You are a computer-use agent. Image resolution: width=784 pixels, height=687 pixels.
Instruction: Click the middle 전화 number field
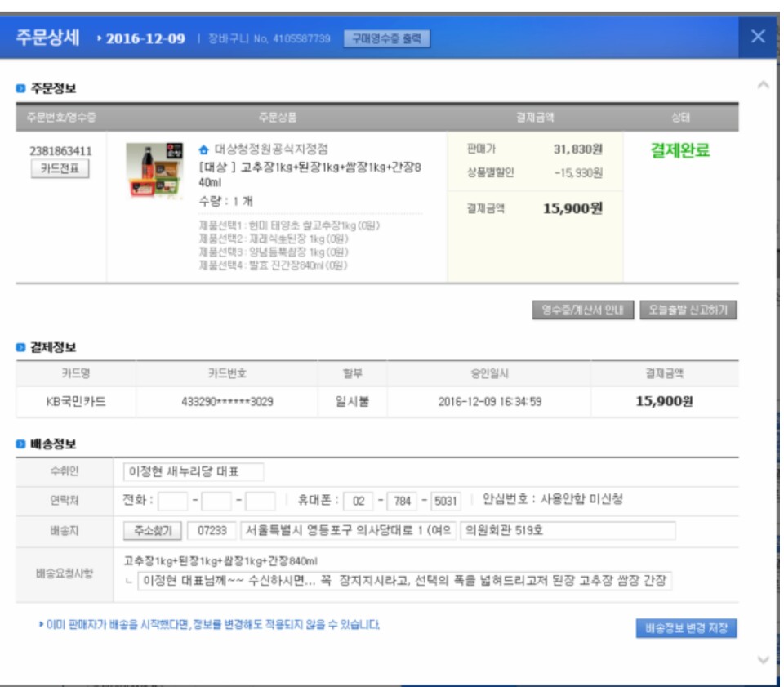(216, 500)
